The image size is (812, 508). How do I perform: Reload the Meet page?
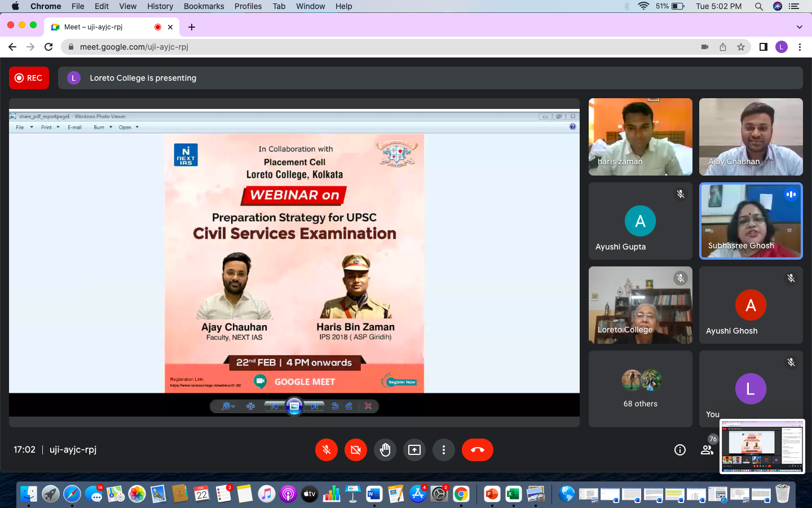[x=48, y=47]
